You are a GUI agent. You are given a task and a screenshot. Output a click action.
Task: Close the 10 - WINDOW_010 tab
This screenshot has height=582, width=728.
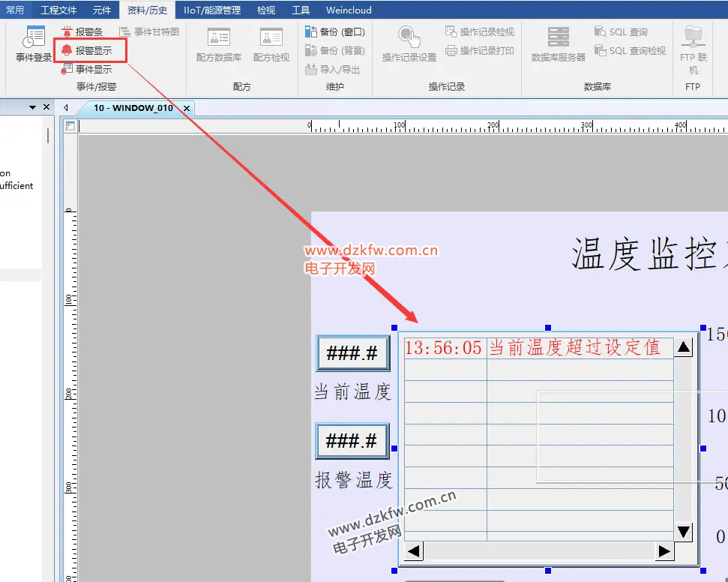(187, 108)
